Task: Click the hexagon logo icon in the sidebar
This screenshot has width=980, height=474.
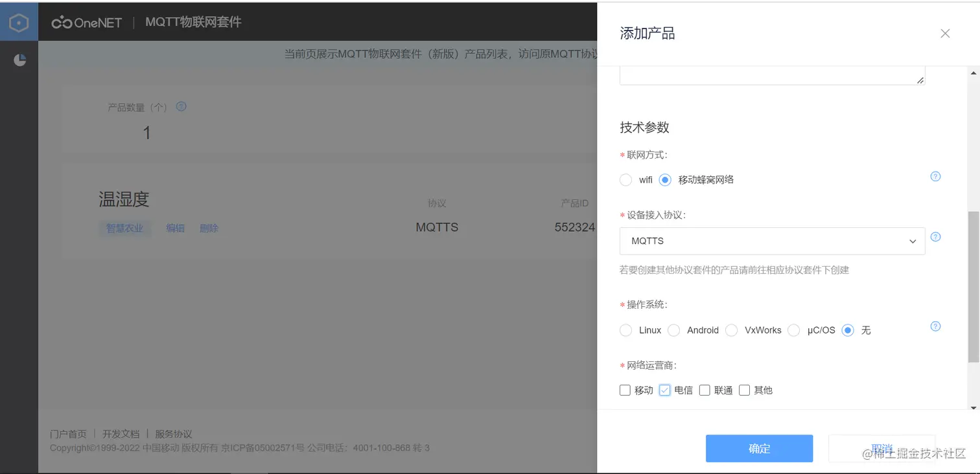Action: coord(19,23)
